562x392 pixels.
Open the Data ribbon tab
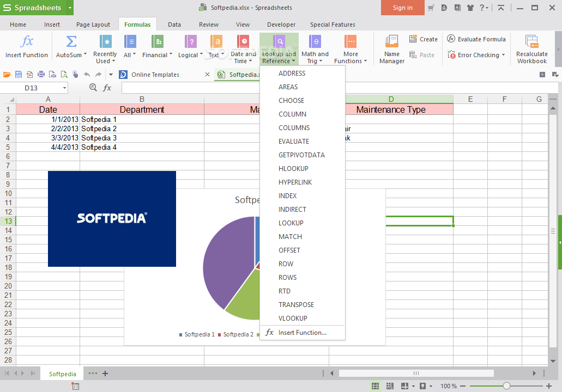pos(174,24)
